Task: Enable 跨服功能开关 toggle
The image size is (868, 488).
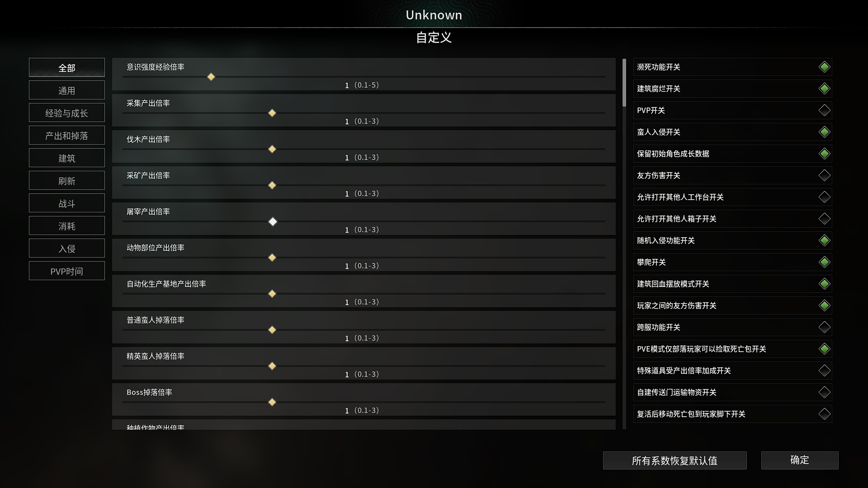Action: pos(824,327)
